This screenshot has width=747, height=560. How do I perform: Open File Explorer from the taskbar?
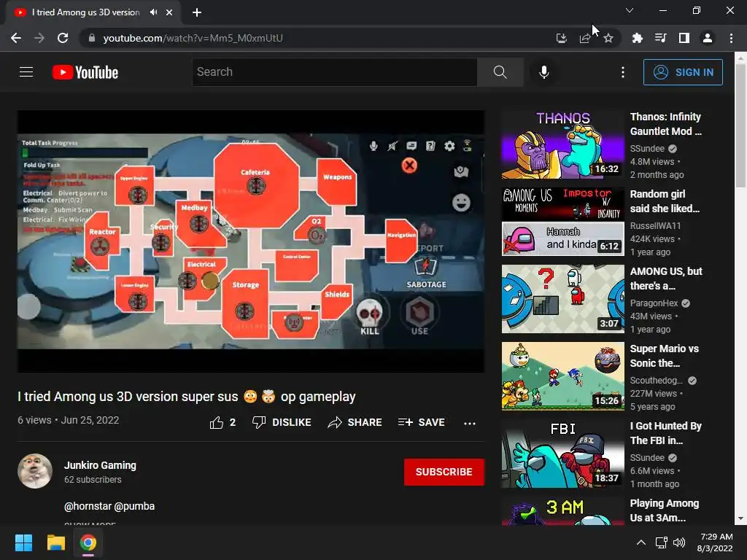[x=55, y=542]
